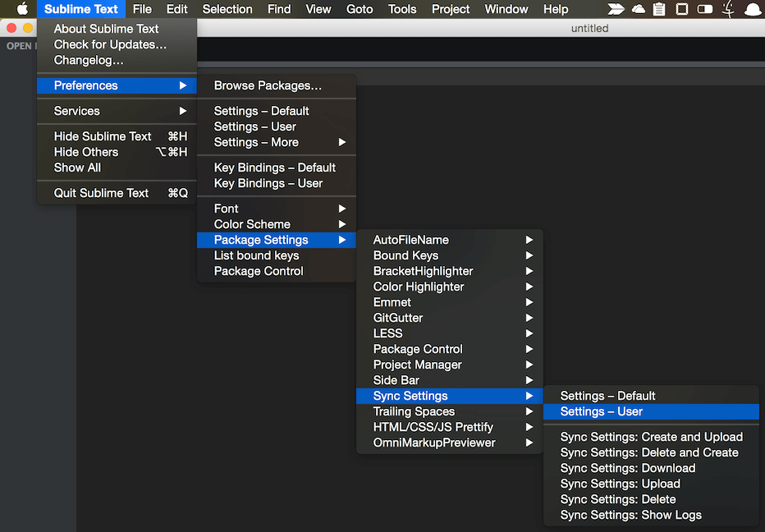Screen dimensions: 765x532
Task: Open the Apple menu
Action: click(22, 9)
